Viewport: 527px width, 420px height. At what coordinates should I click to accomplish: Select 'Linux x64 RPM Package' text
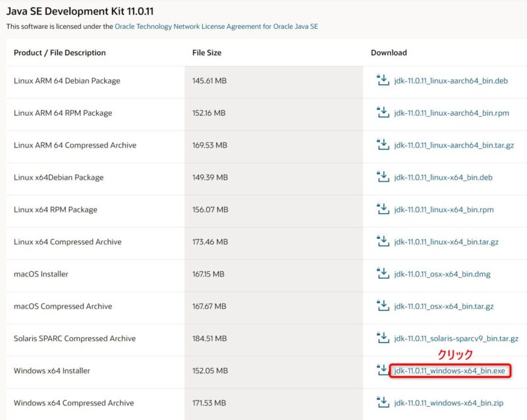coord(55,209)
